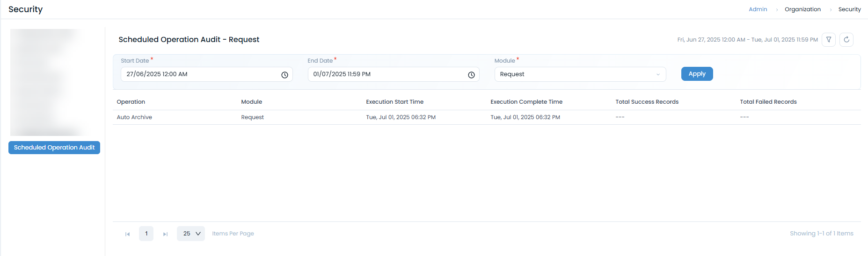
Task: Click into the End Date field
Action: coord(388,74)
